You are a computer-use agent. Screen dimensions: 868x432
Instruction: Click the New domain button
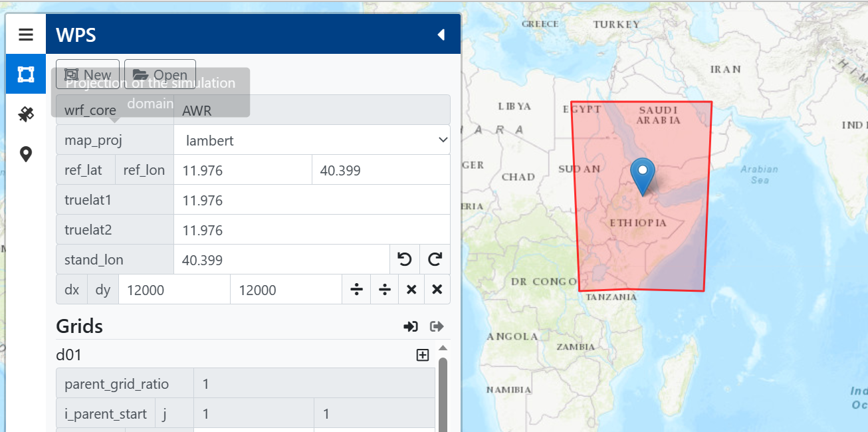[x=88, y=74]
